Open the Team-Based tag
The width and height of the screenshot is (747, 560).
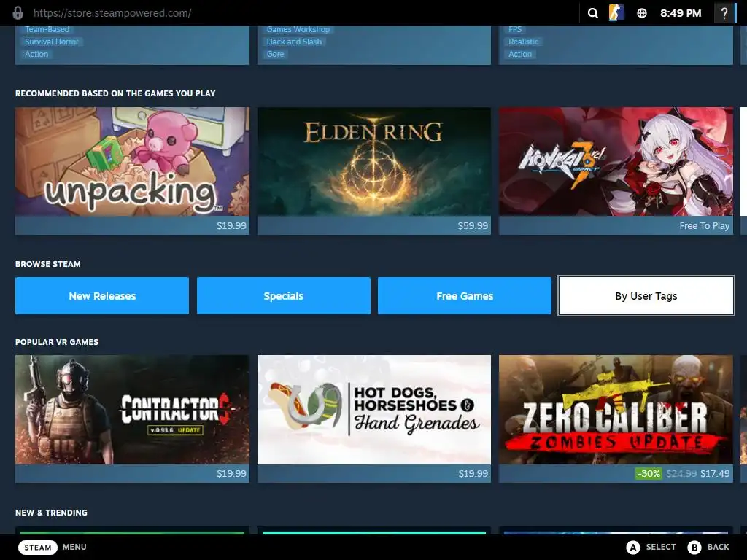coord(47,29)
